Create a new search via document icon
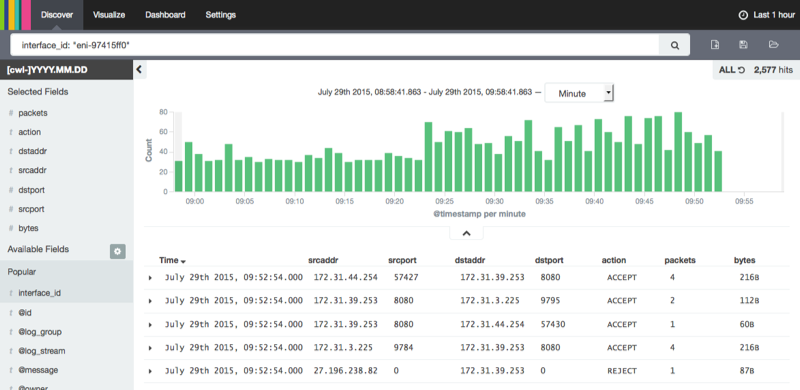This screenshot has width=800, height=390. 715,45
